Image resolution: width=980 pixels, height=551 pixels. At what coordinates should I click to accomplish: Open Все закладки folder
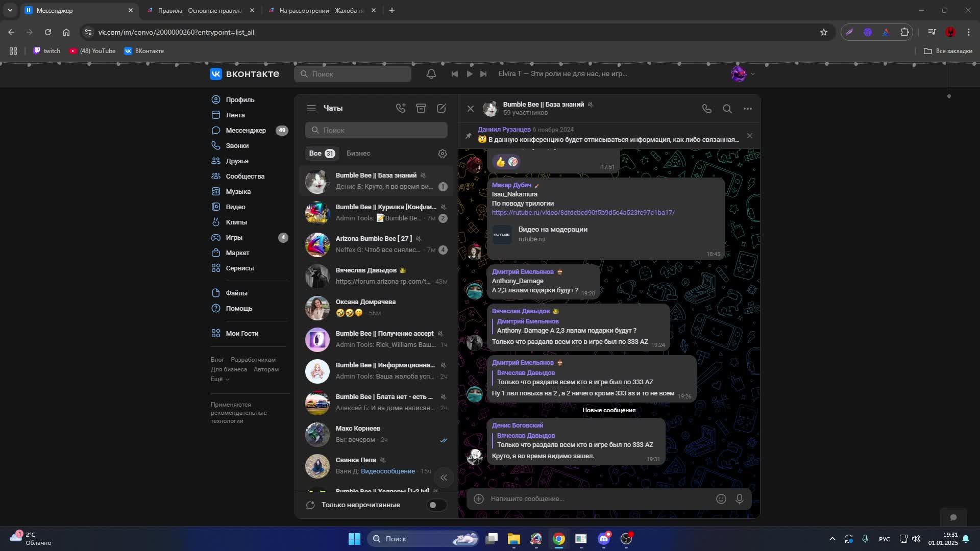pos(948,51)
